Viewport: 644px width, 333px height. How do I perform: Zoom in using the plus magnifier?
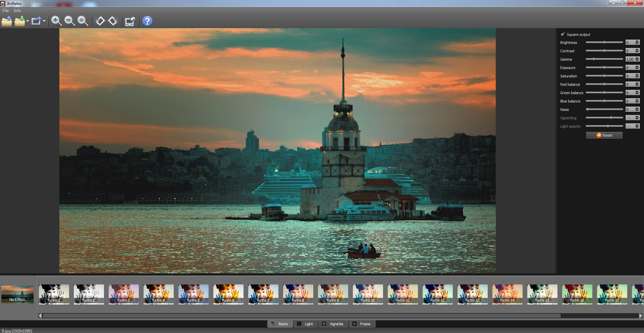(56, 21)
